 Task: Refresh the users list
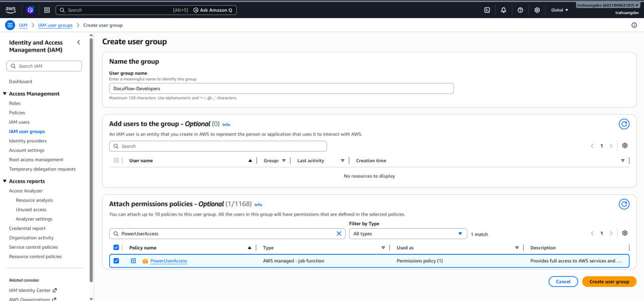click(x=624, y=124)
